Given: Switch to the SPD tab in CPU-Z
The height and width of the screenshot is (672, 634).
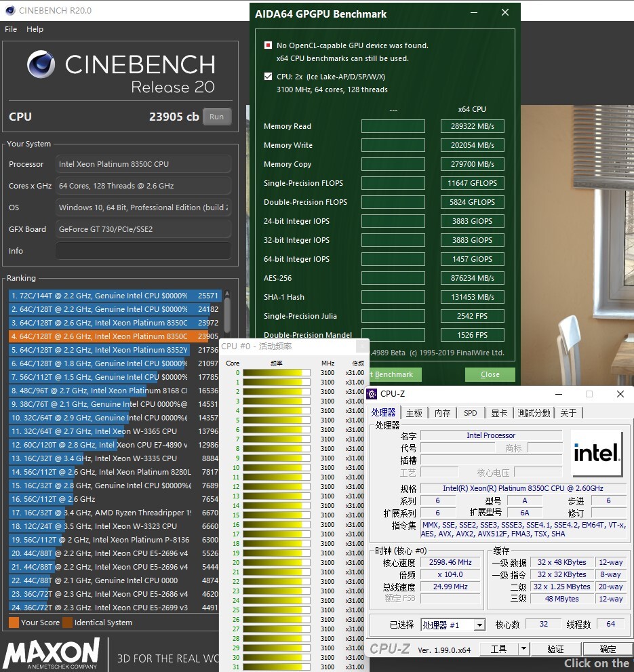Looking at the screenshot, I should pos(470,413).
